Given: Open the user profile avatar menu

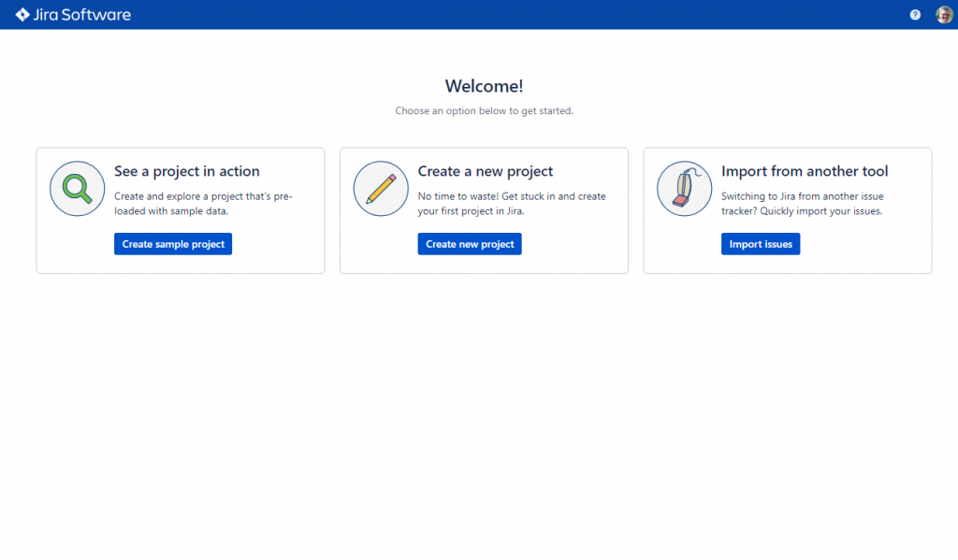Looking at the screenshot, I should (944, 15).
